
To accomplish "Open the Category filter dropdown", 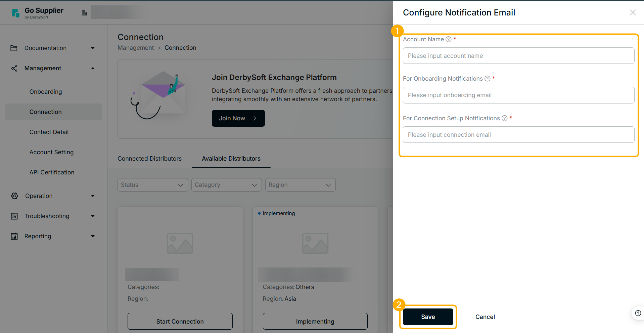I will pyautogui.click(x=226, y=185).
